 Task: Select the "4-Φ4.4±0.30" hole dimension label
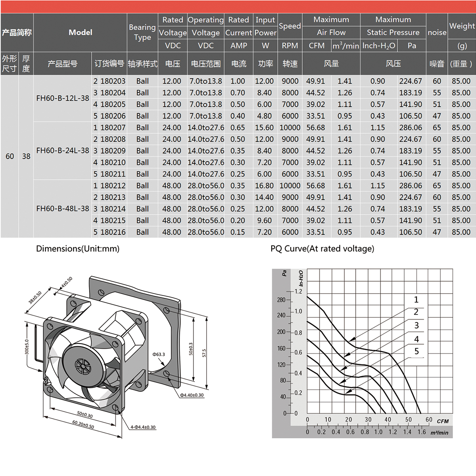143,427
